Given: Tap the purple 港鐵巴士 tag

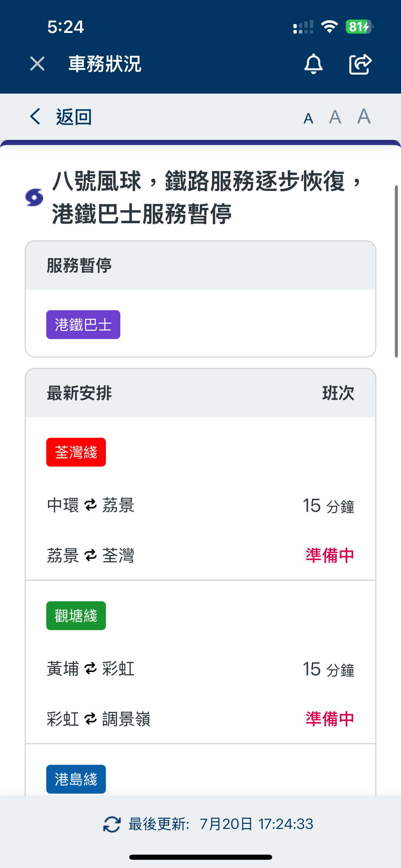Looking at the screenshot, I should click(x=83, y=325).
